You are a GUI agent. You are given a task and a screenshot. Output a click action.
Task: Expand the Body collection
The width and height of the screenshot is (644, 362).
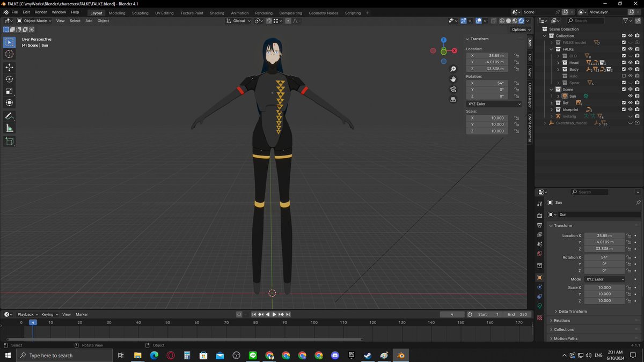click(558, 69)
